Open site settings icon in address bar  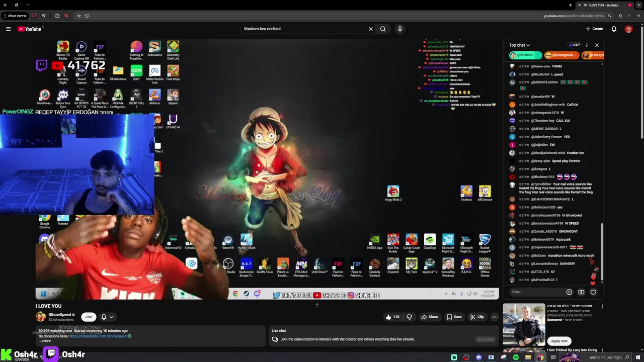pyautogui.click(x=609, y=16)
